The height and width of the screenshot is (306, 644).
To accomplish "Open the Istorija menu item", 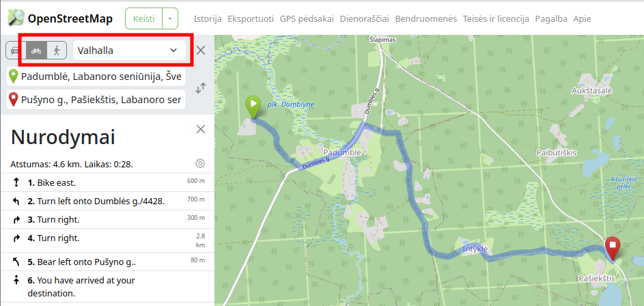I will [208, 19].
